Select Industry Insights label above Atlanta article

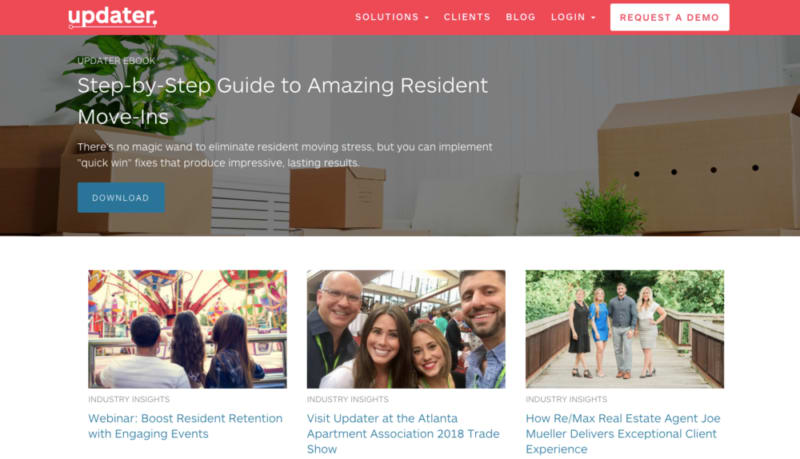[x=347, y=399]
